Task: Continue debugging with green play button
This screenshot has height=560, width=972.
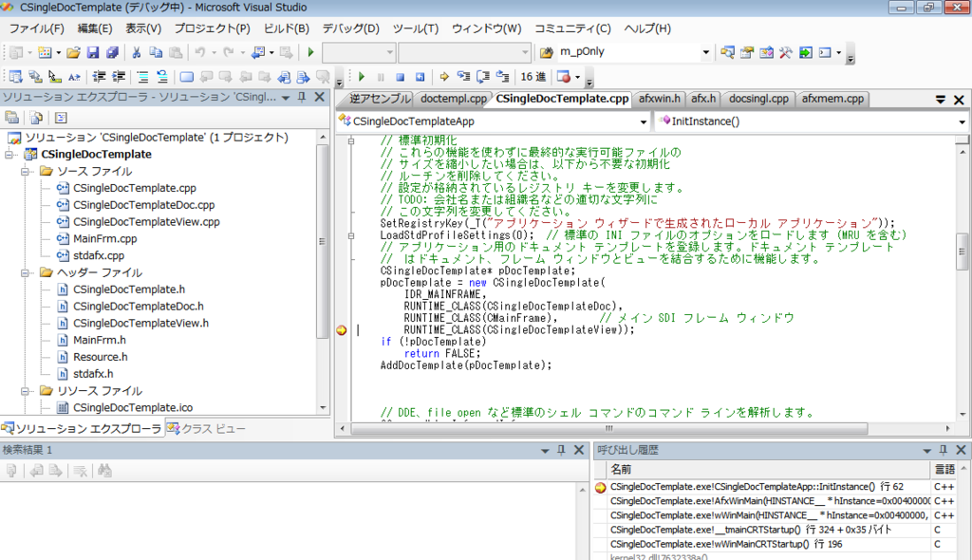Action: 362,77
